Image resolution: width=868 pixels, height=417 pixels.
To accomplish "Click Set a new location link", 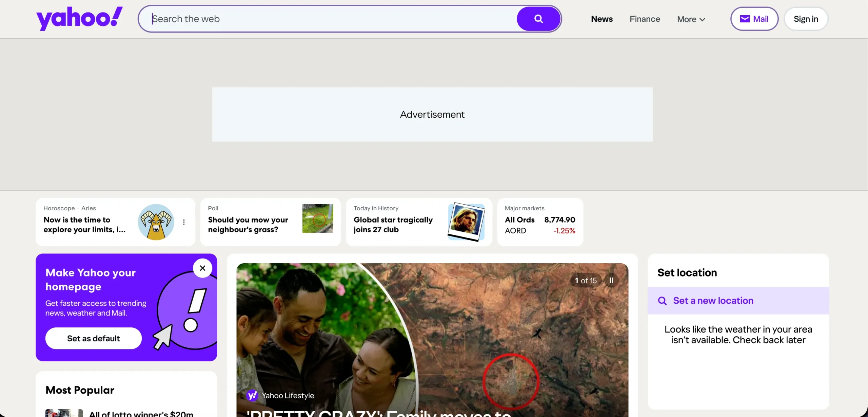I will pos(713,301).
